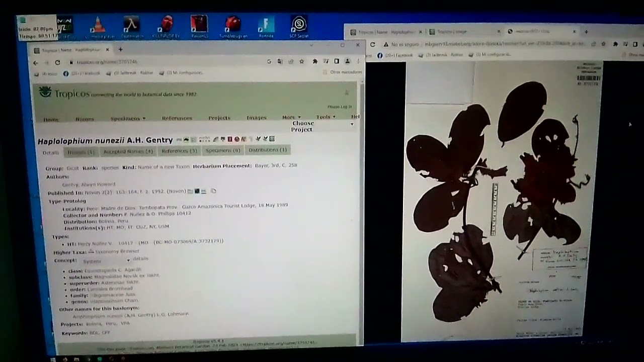Switch to the Images (1) tab

(x=80, y=152)
